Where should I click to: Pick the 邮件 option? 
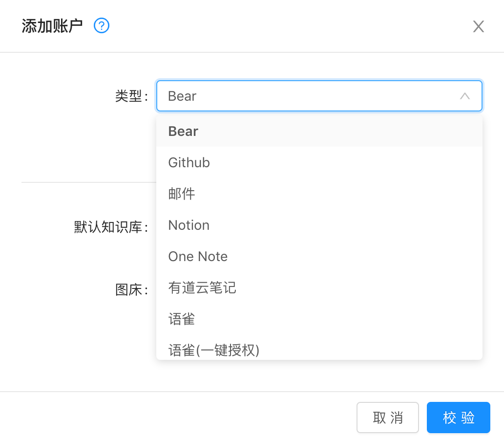tap(182, 194)
